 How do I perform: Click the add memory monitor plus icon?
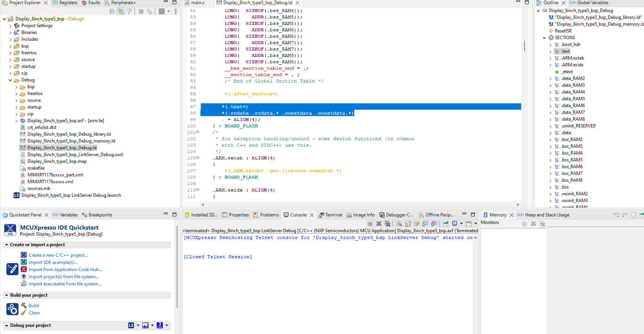pos(524,224)
